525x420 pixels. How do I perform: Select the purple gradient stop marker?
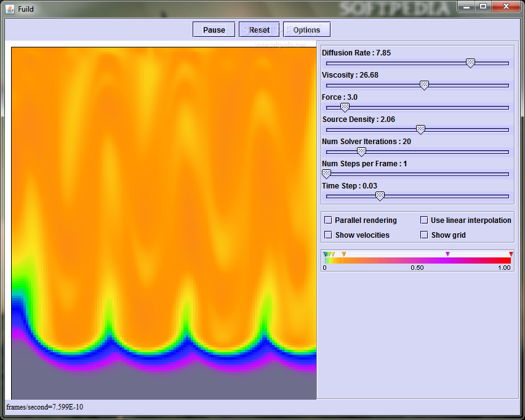tap(447, 254)
